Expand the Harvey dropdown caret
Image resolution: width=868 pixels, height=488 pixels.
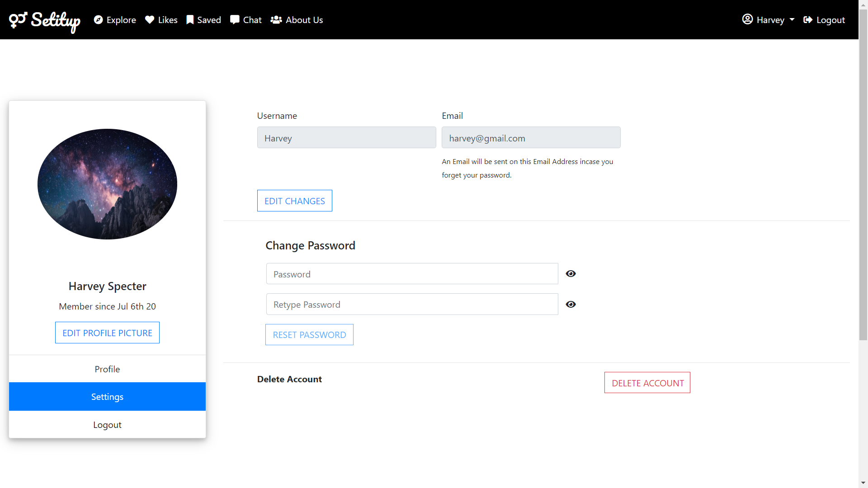tap(792, 20)
